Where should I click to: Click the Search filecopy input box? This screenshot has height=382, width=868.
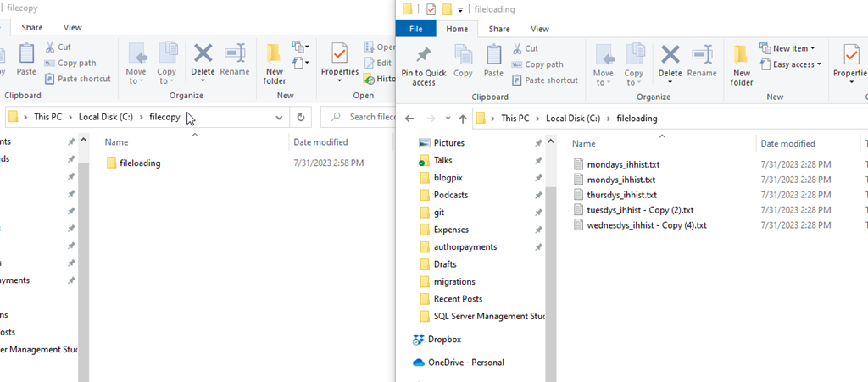tap(364, 117)
